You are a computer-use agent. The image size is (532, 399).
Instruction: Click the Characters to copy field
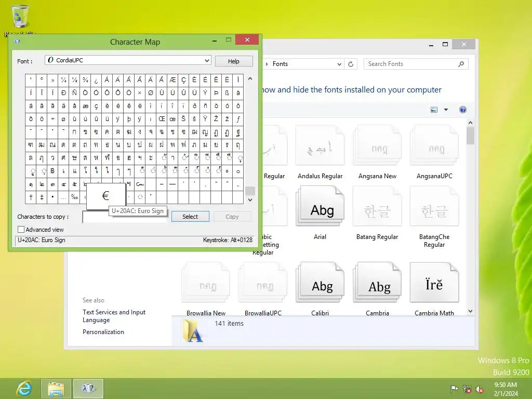tap(125, 217)
